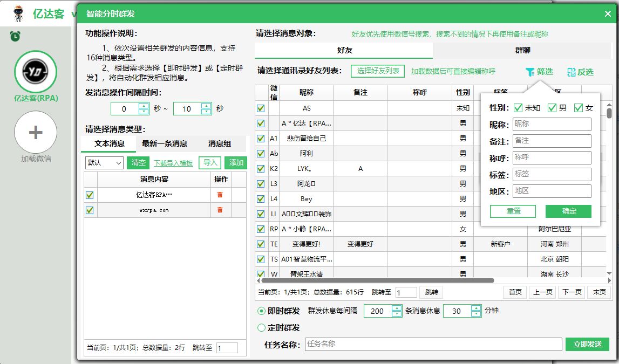Click the 北京 朝阳 region cell
Screen dimensions: 619x364
point(554,259)
